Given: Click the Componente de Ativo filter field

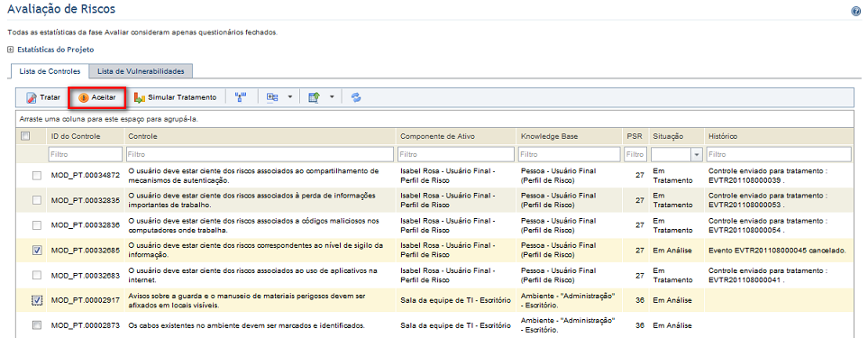Looking at the screenshot, I should (456, 154).
